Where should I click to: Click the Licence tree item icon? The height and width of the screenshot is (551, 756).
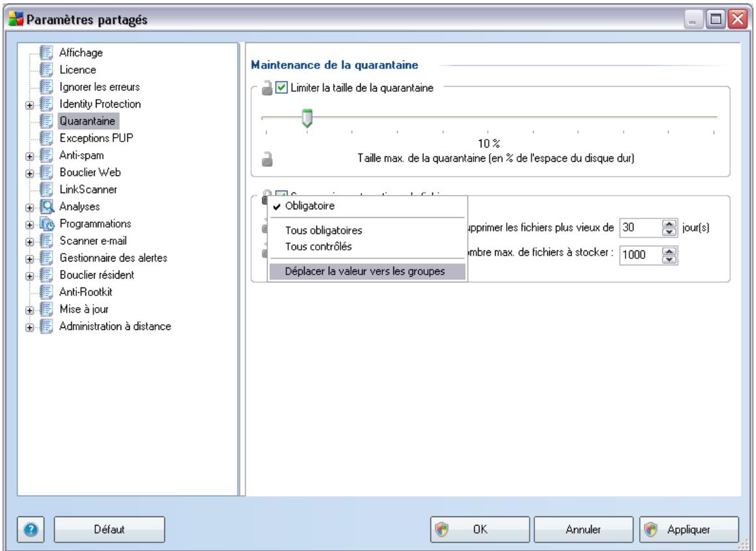point(46,69)
